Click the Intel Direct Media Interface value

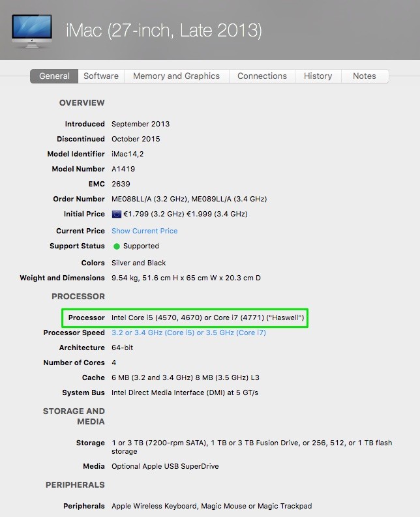coord(185,392)
